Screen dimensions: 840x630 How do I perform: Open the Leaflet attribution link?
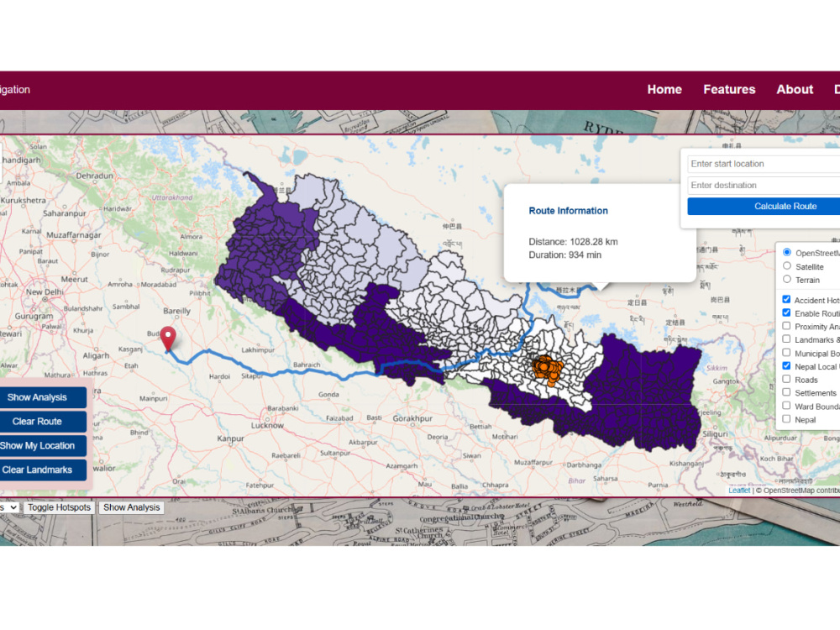[738, 491]
